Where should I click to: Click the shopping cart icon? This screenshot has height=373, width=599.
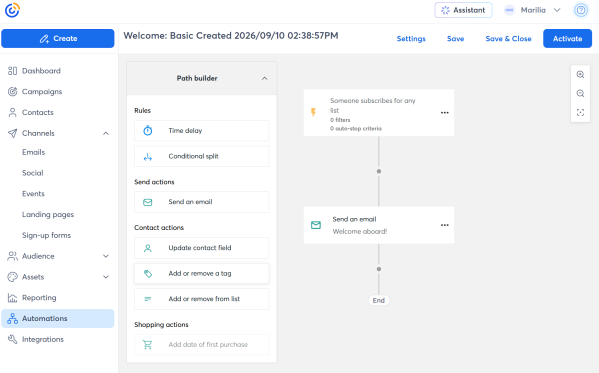[x=147, y=345]
